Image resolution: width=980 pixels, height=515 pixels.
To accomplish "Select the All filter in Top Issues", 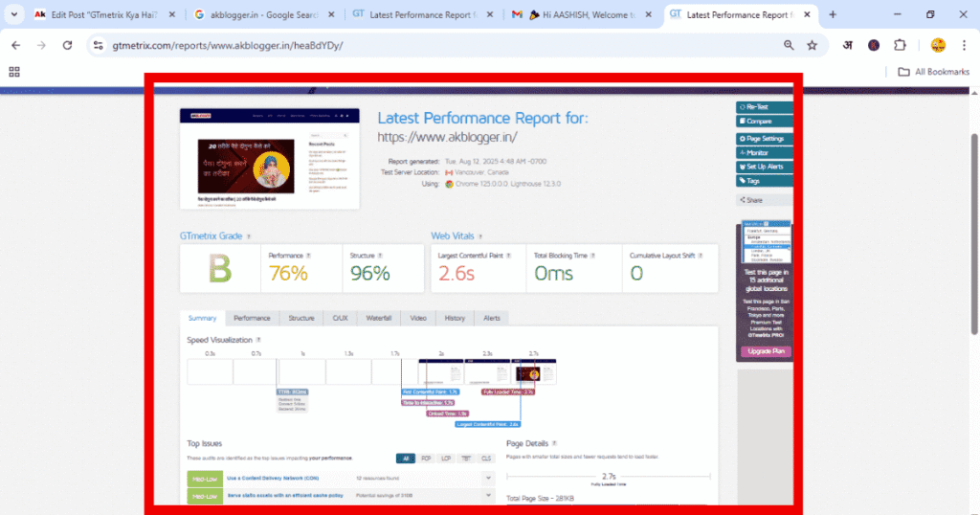I will point(406,459).
